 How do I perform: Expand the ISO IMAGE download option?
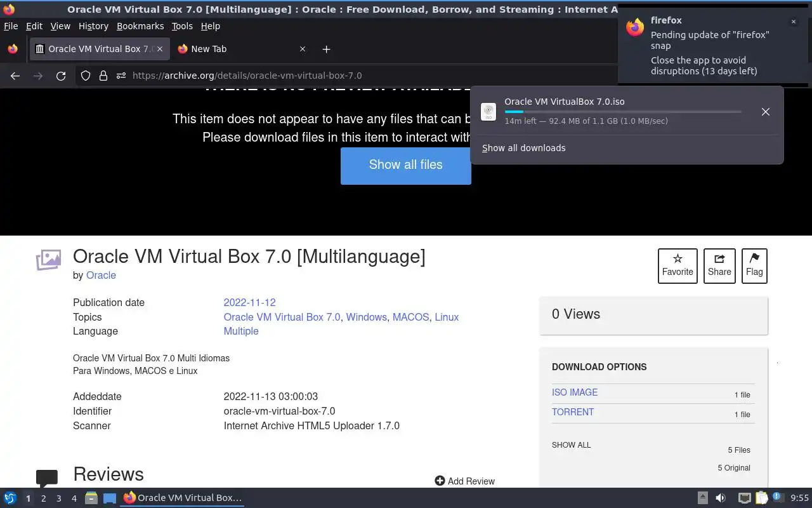pos(575,392)
